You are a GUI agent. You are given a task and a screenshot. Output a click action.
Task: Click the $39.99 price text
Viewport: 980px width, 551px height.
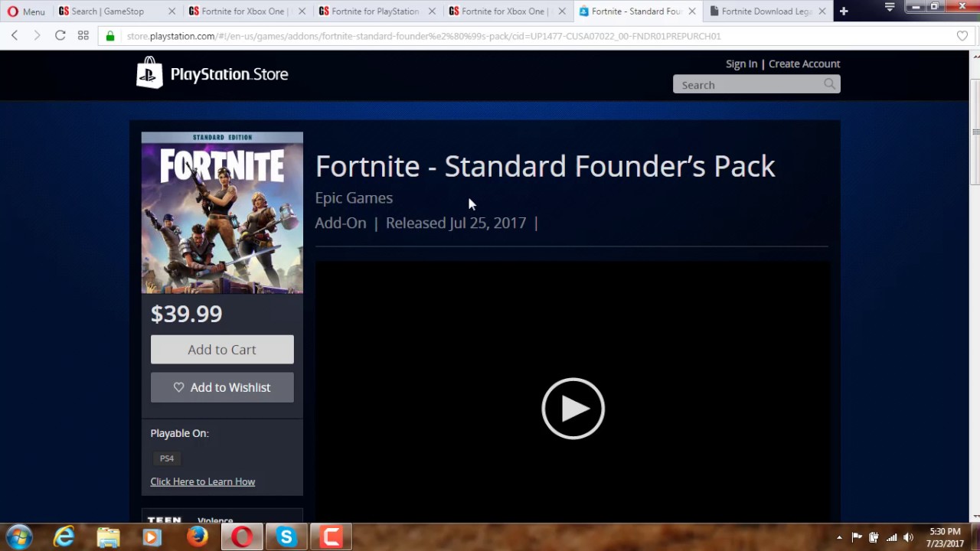tap(186, 314)
